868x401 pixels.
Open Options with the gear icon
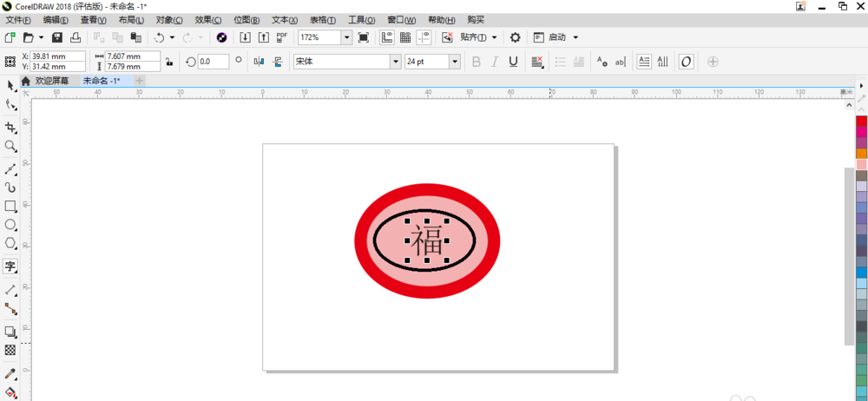pos(515,37)
